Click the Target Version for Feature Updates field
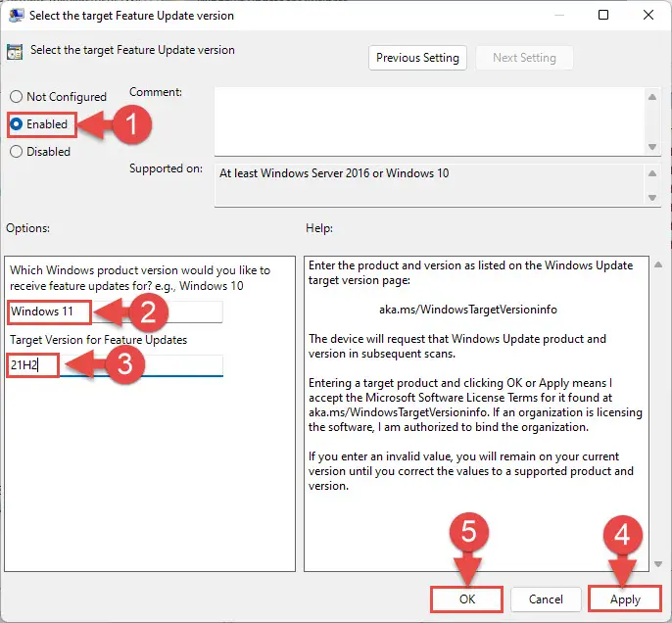672x623 pixels. pyautogui.click(x=116, y=365)
